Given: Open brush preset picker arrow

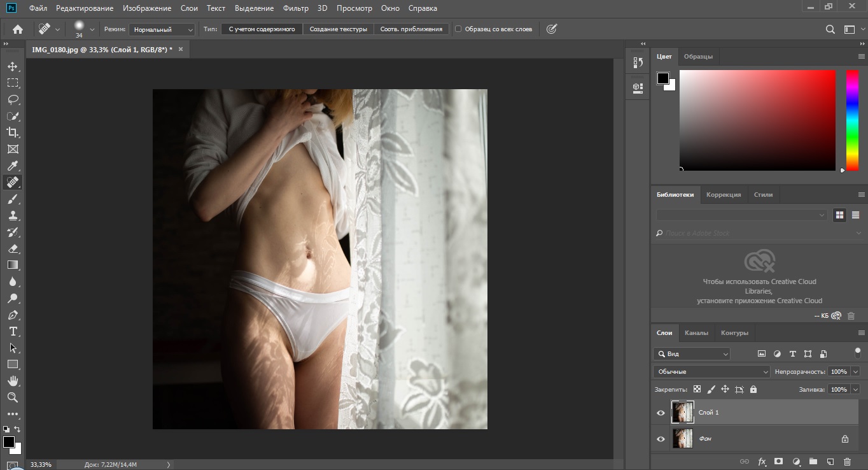Looking at the screenshot, I should (92, 29).
